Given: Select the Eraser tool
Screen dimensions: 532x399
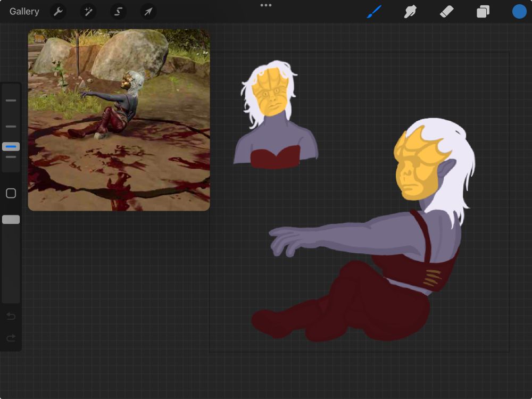Looking at the screenshot, I should [x=446, y=11].
